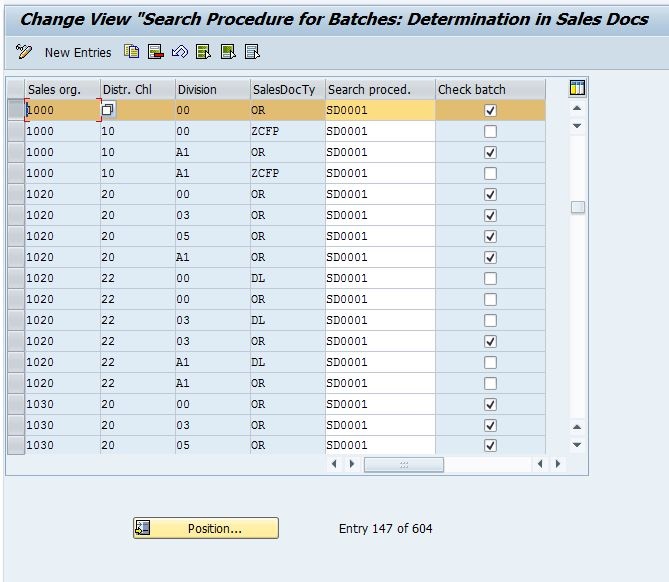Click the Sales org. field of the highlighted first row

point(63,110)
